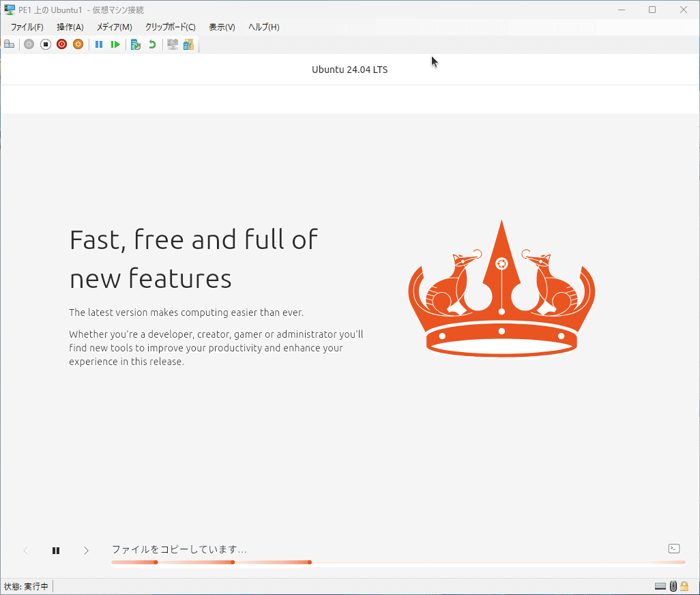Click the greyed-out enhanced session icon

pos(173,44)
